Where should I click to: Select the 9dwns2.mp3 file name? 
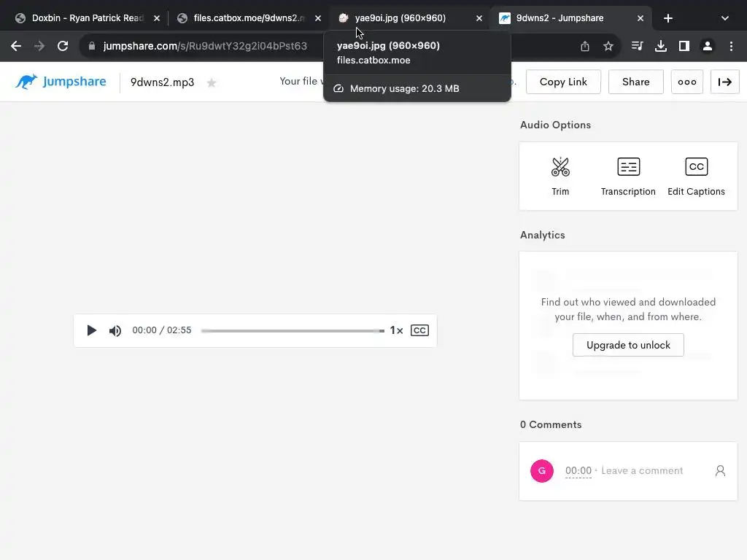click(x=162, y=82)
